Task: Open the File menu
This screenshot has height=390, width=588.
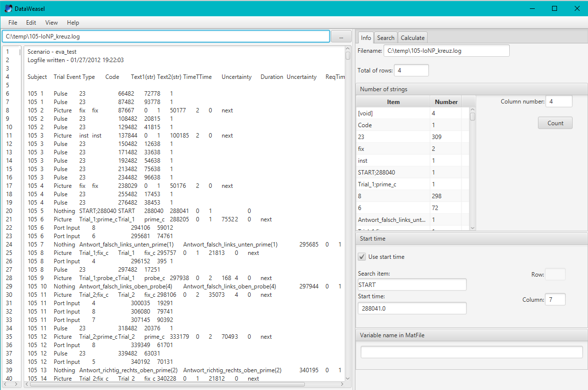Action: coord(13,23)
